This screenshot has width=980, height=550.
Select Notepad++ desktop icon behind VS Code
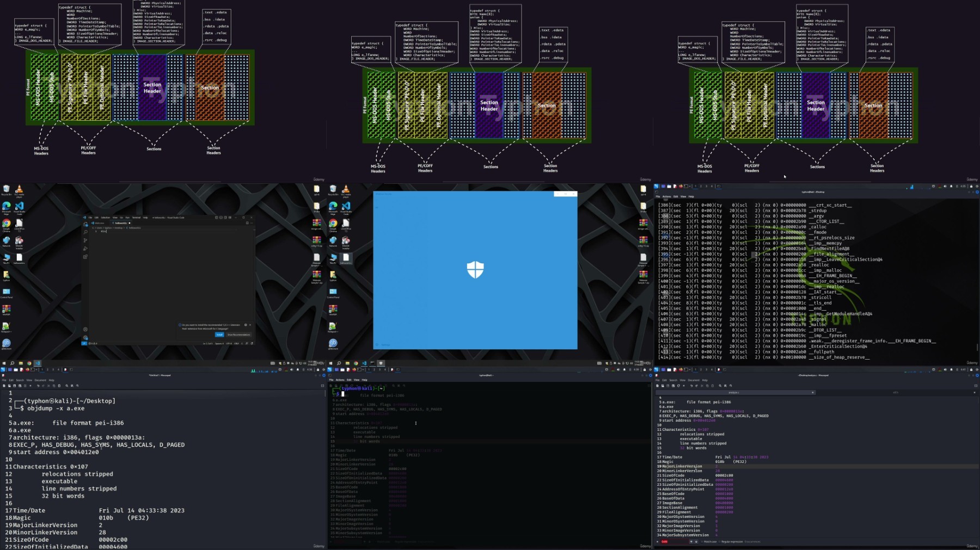(7, 327)
